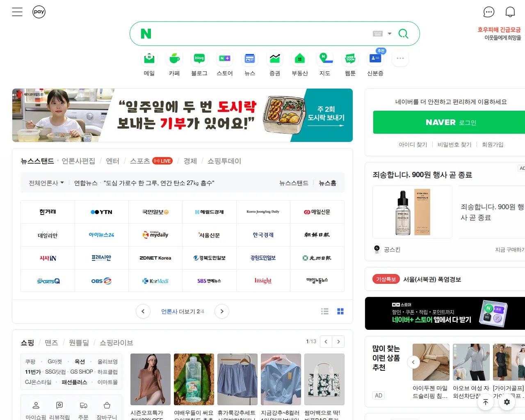This screenshot has height=420, width=525.
Task: Advance press list with next chevron
Action: tap(222, 311)
